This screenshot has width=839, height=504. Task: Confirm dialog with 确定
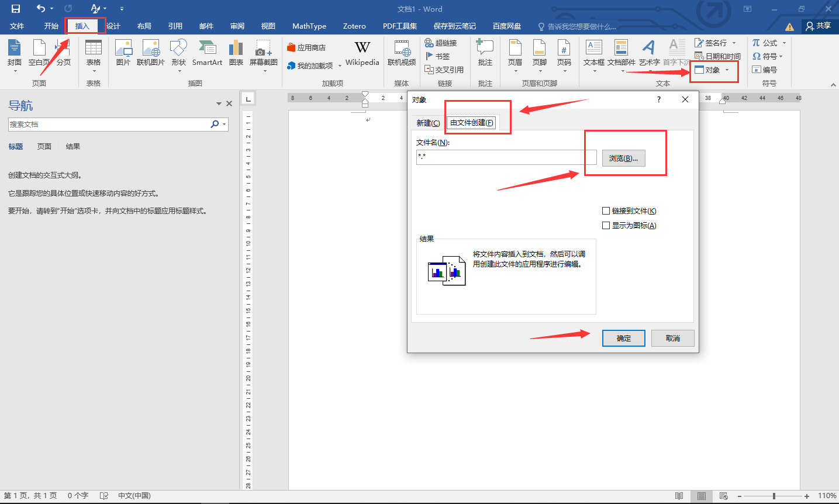coord(623,338)
